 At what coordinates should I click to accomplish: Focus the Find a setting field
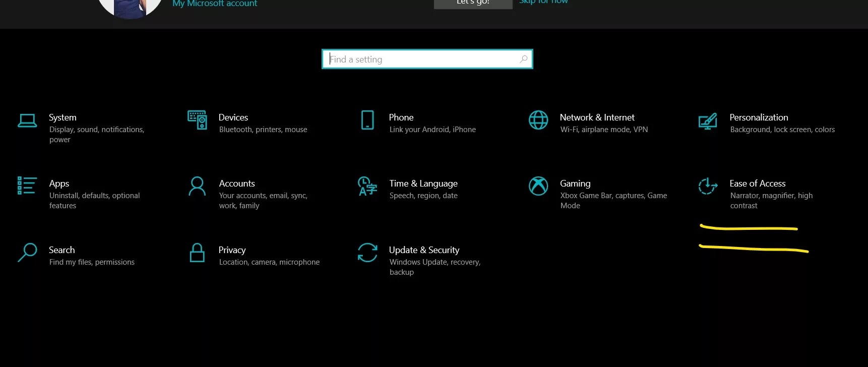(427, 59)
